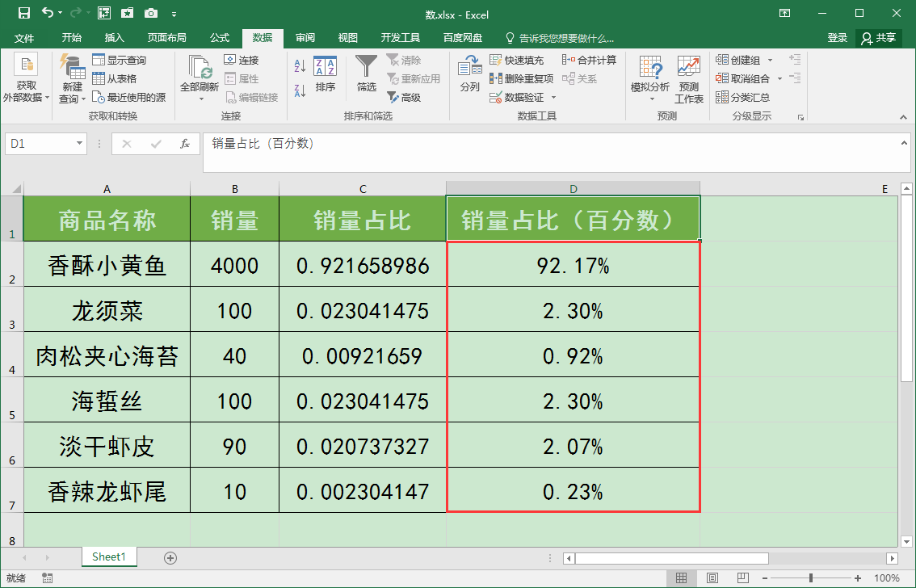The image size is (916, 588).
Task: Switch to 插入 Insert tab
Action: [114, 38]
